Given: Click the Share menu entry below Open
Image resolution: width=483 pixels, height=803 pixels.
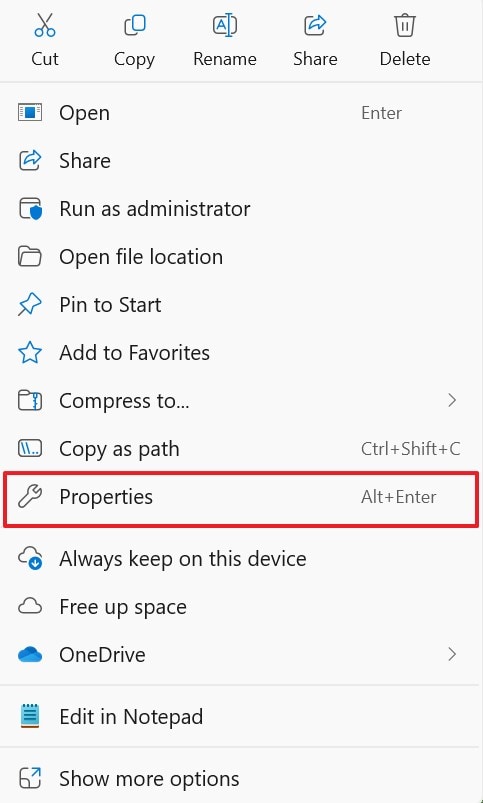Looking at the screenshot, I should pyautogui.click(x=241, y=161).
